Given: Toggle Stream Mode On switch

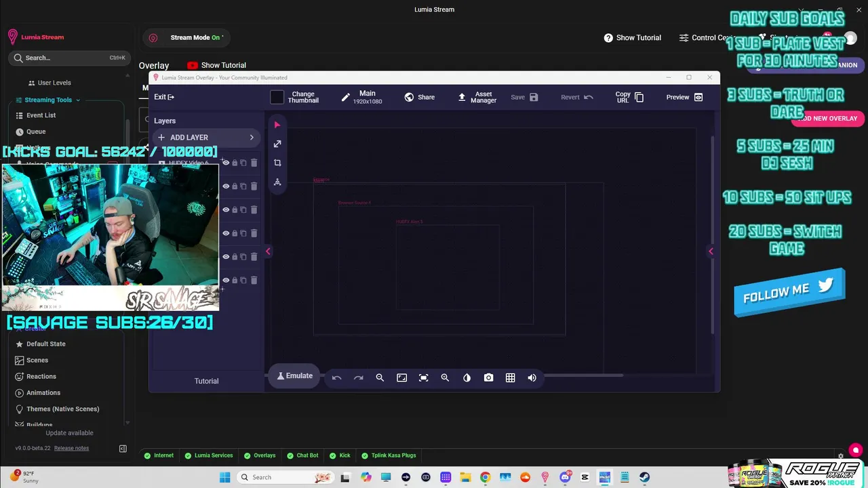Looking at the screenshot, I should coord(186,38).
